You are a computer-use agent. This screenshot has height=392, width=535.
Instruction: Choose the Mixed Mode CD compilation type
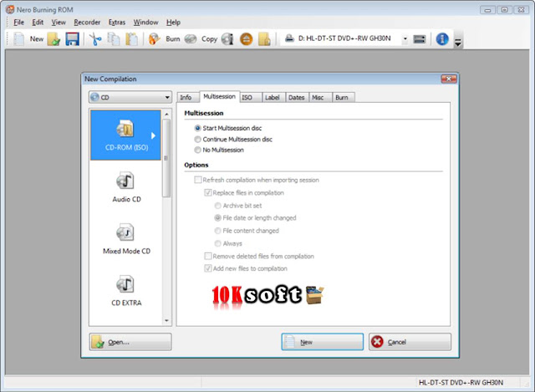pyautogui.click(x=126, y=239)
